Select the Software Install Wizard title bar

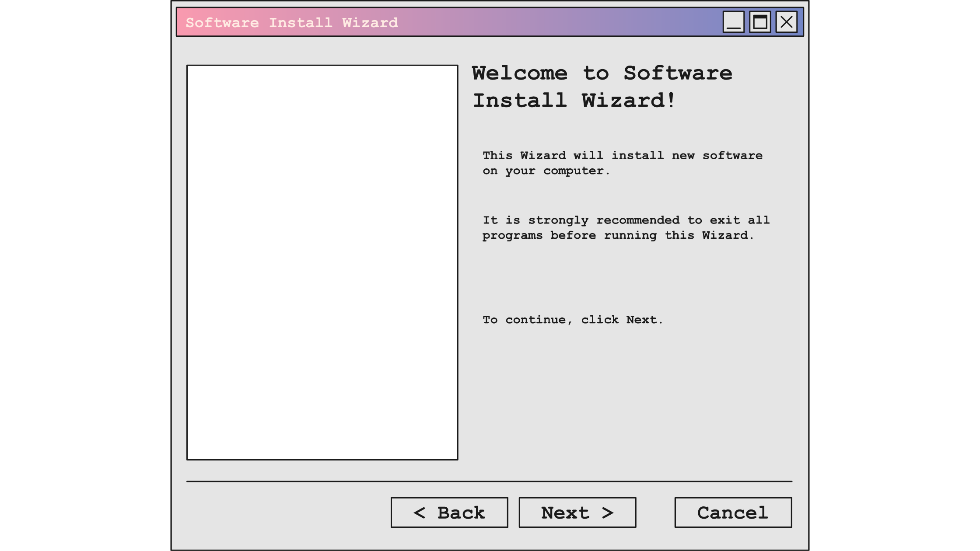292,23
